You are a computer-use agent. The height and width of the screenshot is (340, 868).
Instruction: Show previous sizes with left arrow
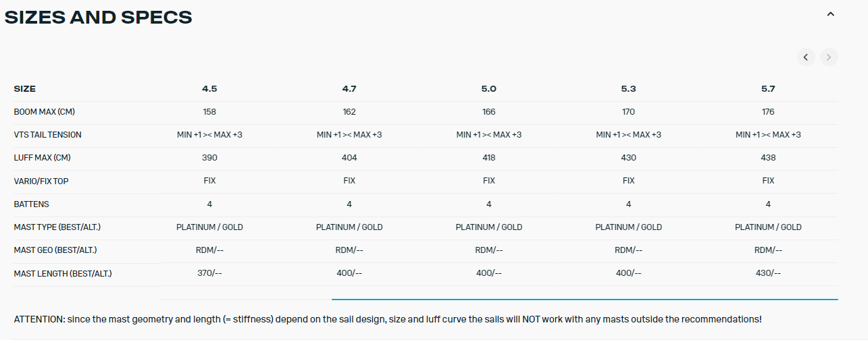806,57
